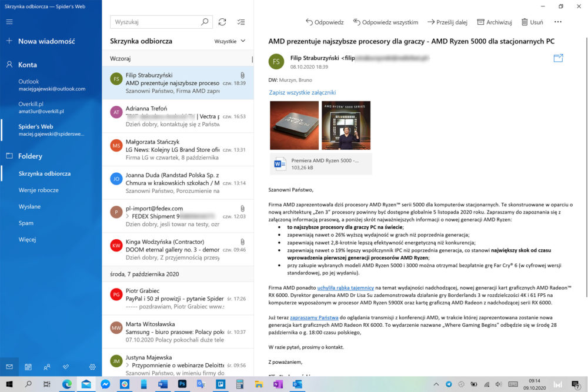Reply using Odpowiedz
588x392 pixels.
(x=325, y=22)
